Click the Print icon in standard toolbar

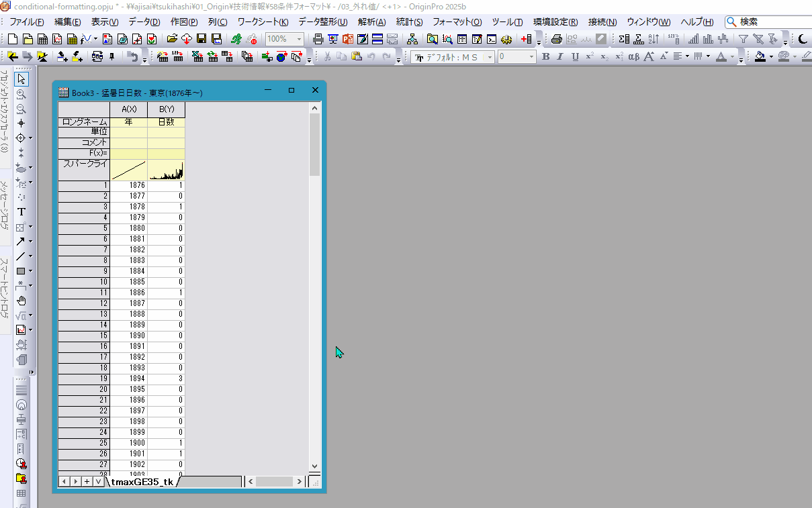click(318, 39)
